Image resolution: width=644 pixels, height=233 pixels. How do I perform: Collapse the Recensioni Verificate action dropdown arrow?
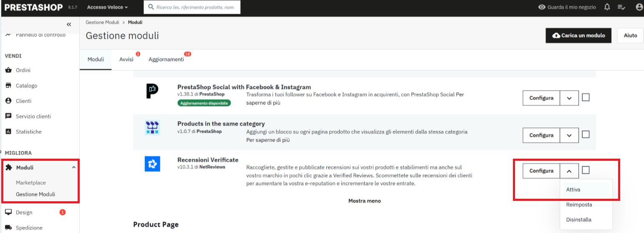(x=569, y=171)
